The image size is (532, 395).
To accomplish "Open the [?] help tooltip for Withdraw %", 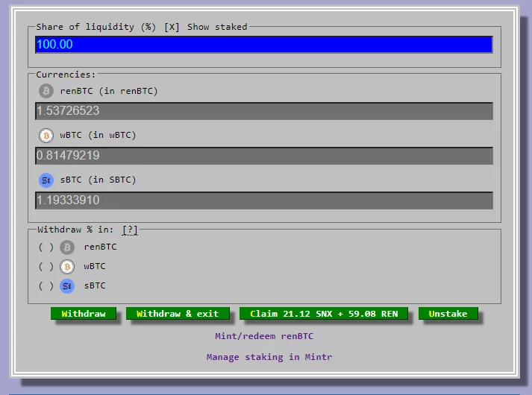I will coord(131,230).
